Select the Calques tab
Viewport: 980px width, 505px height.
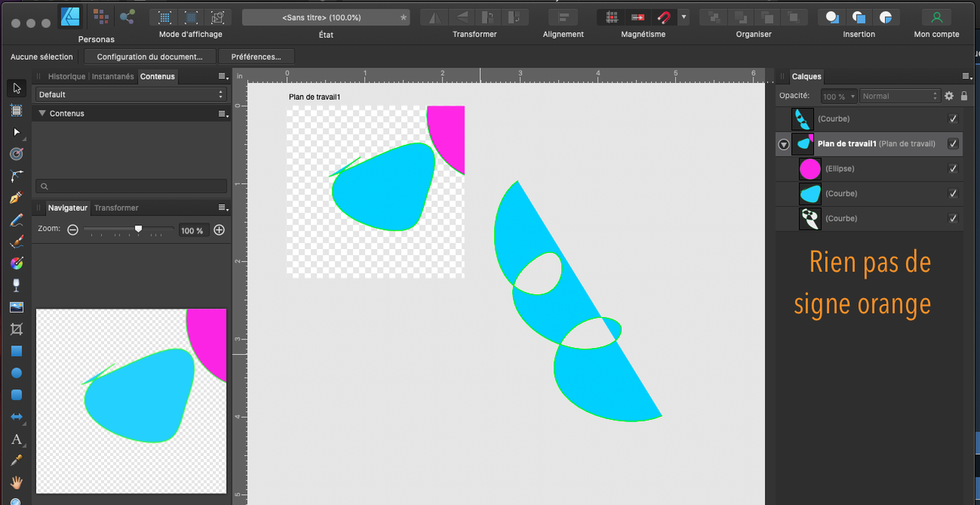point(806,77)
